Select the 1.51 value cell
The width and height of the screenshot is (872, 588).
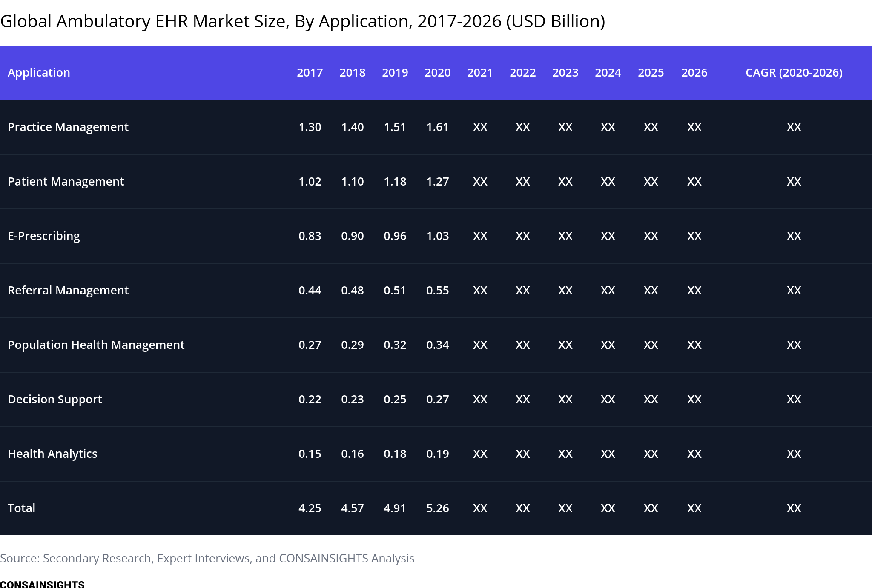click(x=395, y=127)
